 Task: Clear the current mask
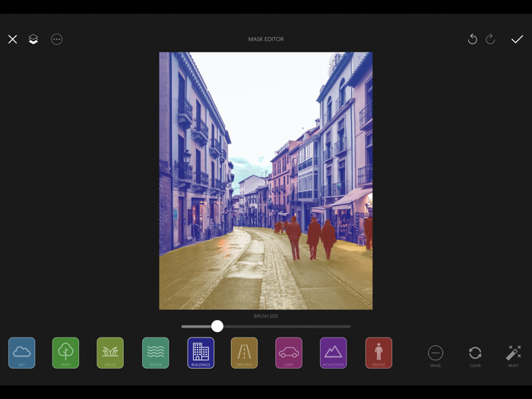coord(475,356)
